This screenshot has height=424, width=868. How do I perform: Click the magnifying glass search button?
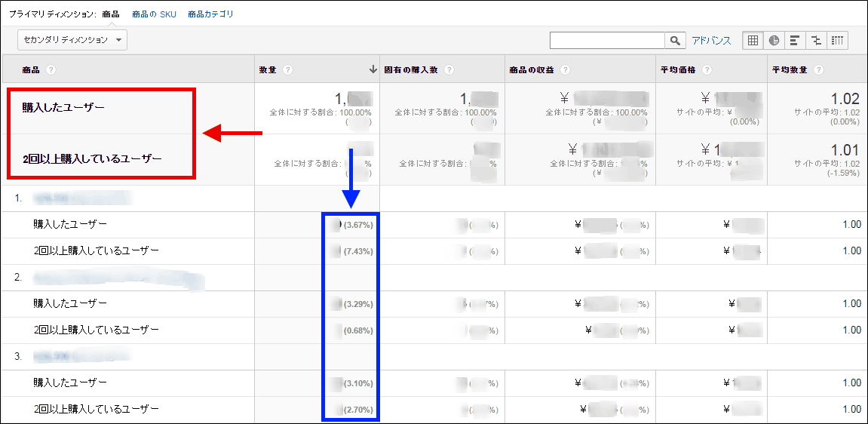[x=674, y=41]
